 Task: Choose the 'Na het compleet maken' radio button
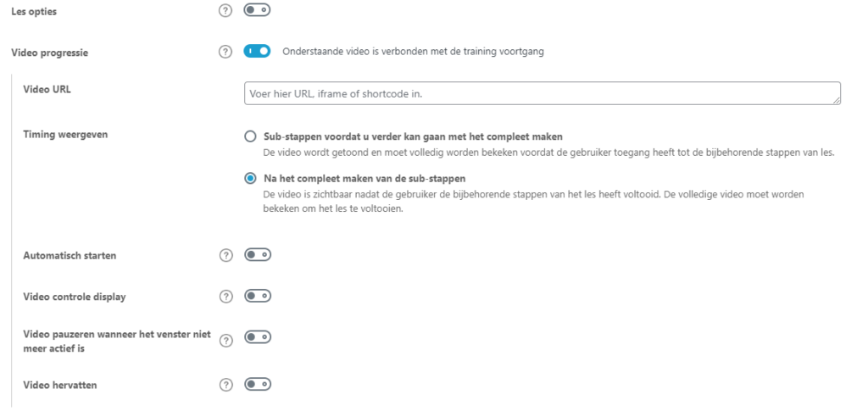(249, 178)
